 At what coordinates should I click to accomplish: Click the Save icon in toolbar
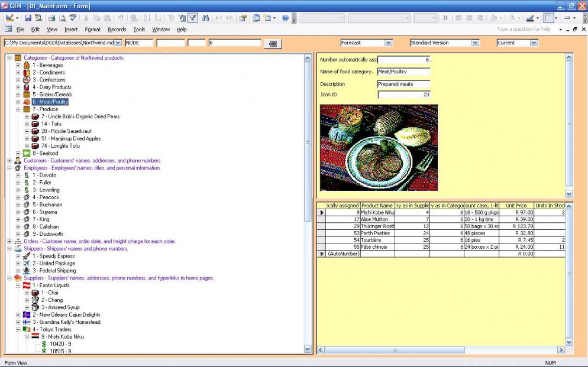(x=28, y=18)
